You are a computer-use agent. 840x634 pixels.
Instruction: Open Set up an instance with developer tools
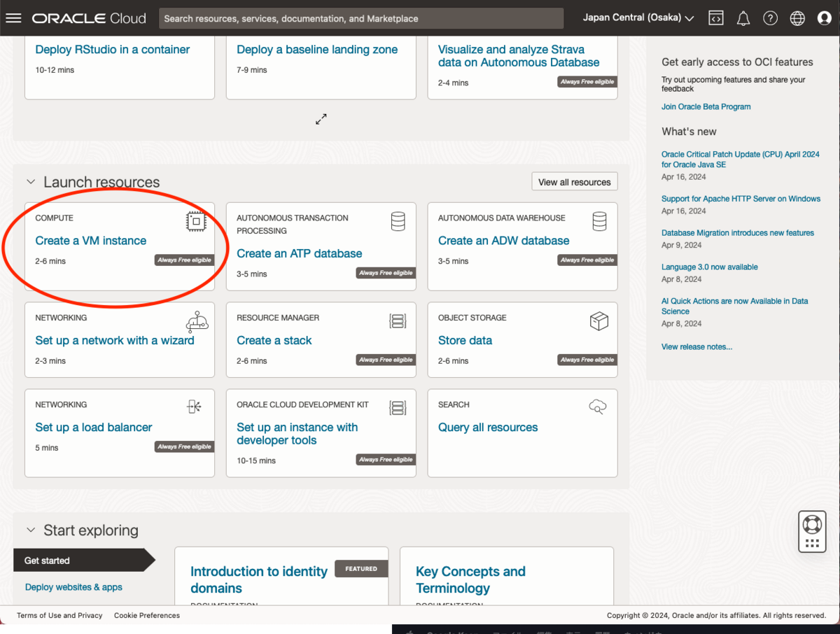coord(297,434)
